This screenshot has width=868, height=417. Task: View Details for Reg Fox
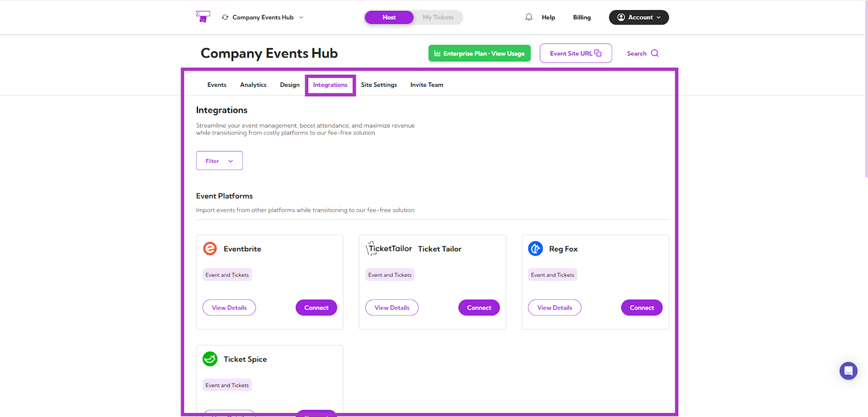click(554, 307)
